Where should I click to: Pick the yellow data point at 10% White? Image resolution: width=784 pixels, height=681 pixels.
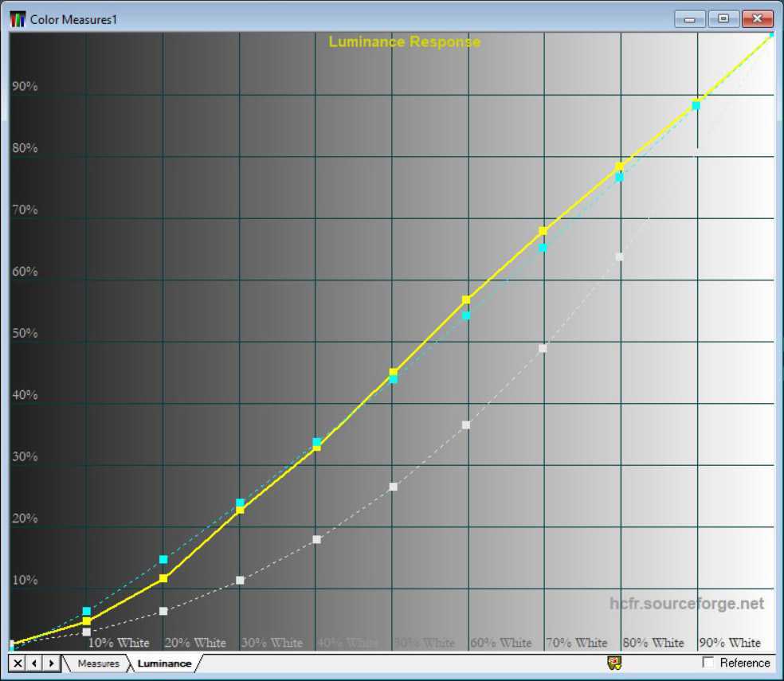click(87, 620)
